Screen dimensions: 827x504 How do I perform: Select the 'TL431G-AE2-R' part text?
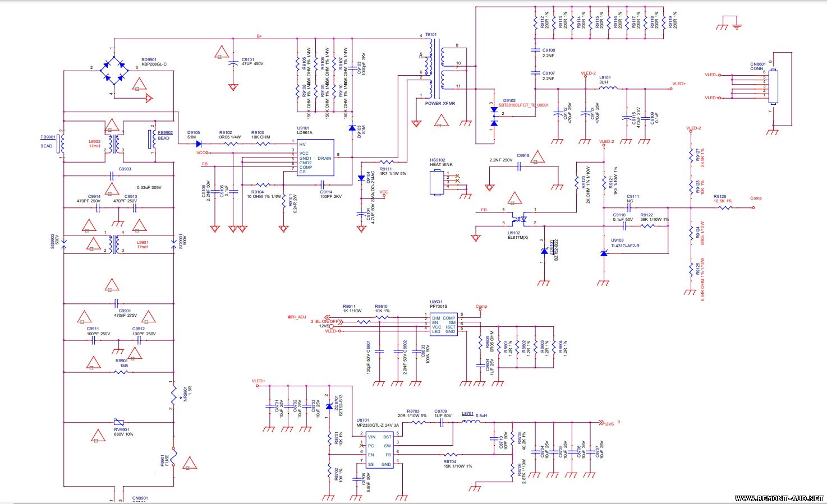(x=625, y=246)
